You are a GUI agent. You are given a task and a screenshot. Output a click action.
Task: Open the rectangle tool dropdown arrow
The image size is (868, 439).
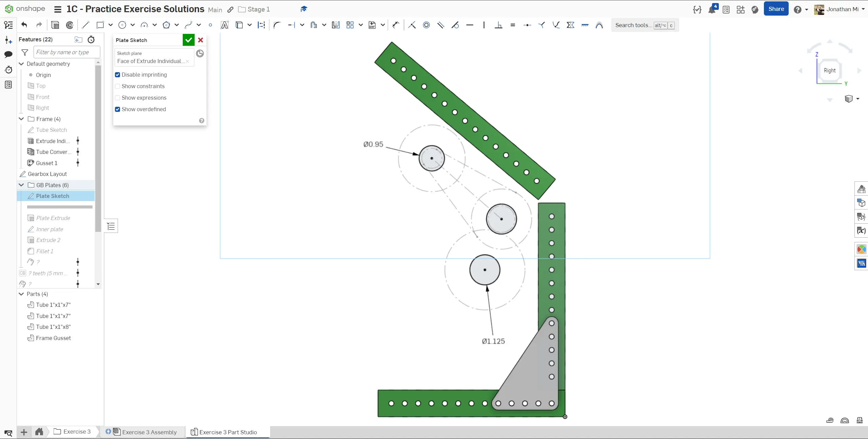[111, 25]
